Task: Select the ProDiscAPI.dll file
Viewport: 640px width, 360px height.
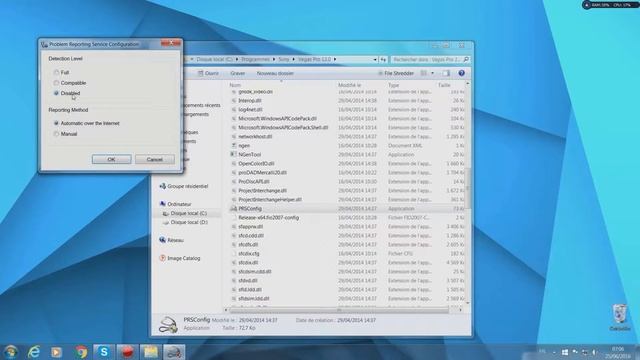Action: [254, 181]
